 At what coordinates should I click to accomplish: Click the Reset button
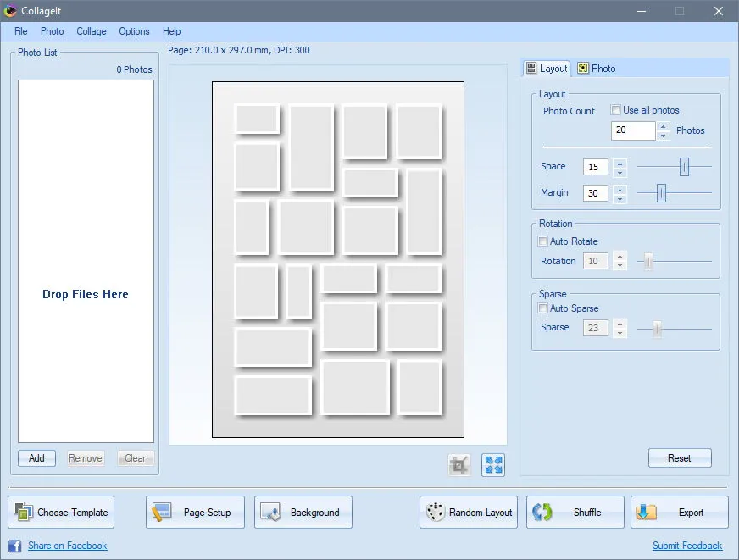(x=680, y=457)
